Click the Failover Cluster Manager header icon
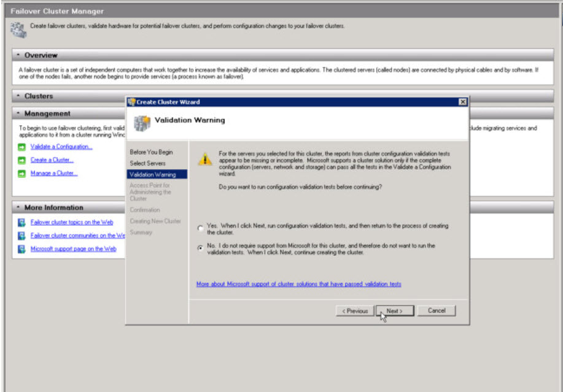This screenshot has height=392, width=563. [x=18, y=30]
